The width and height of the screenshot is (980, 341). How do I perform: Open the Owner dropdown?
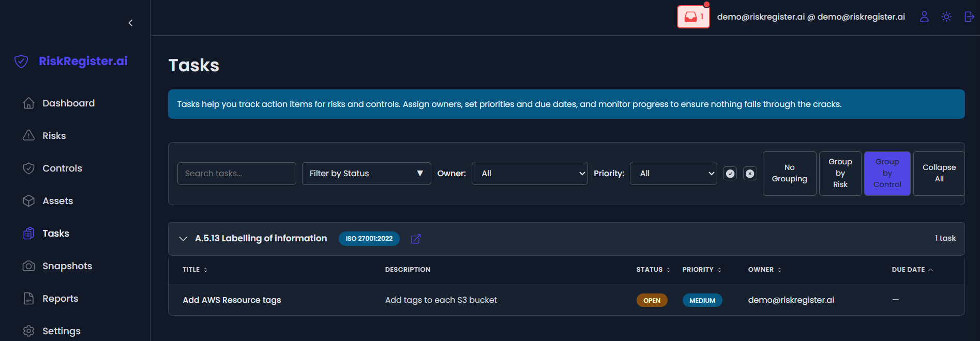[530, 174]
